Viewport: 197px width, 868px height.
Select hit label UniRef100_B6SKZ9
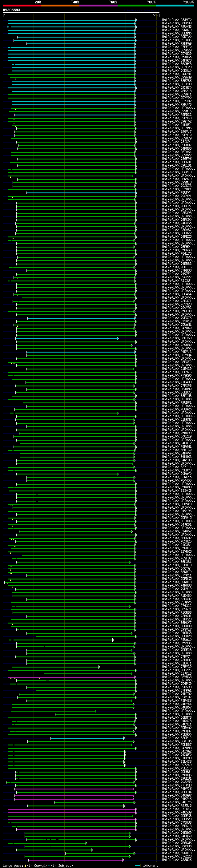(x=176, y=50)
